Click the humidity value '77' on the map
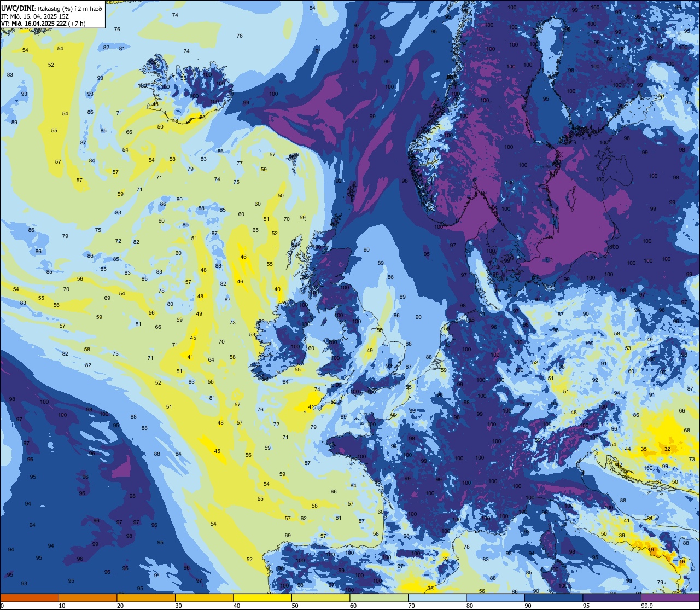This screenshot has height=610, width=700. pos(240,163)
